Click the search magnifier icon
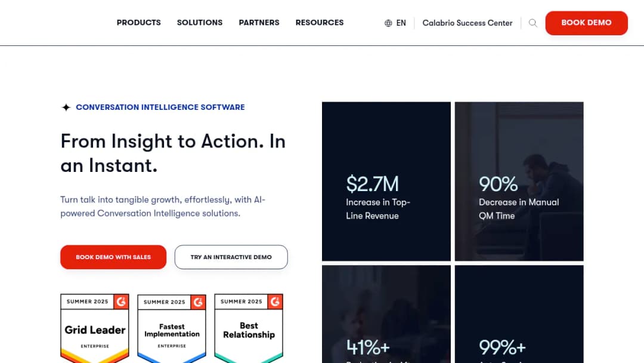This screenshot has width=644, height=363. point(532,23)
